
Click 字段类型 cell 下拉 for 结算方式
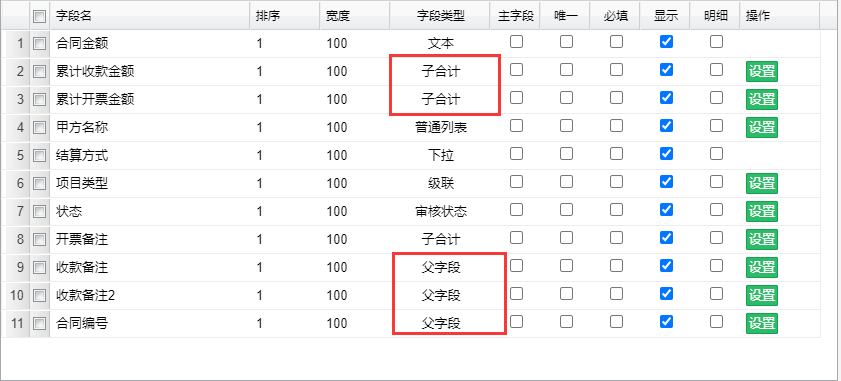441,156
